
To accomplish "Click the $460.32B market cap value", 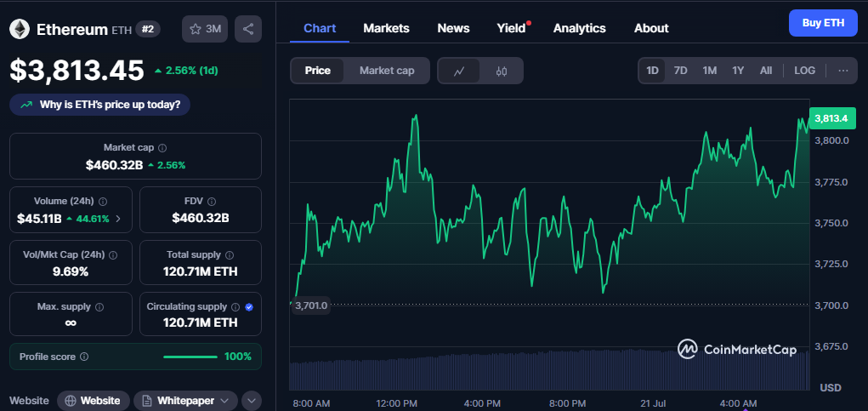I will tap(115, 165).
